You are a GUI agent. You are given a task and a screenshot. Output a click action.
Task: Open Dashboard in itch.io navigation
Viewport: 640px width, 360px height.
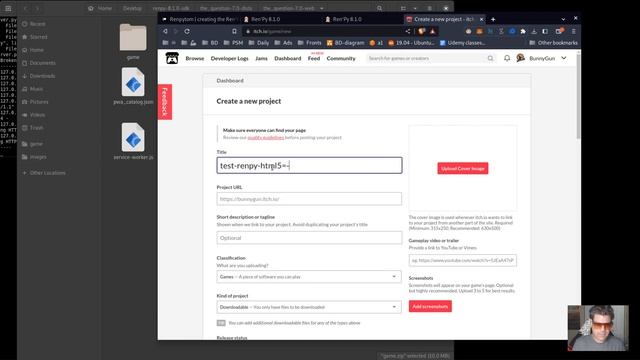(x=288, y=58)
